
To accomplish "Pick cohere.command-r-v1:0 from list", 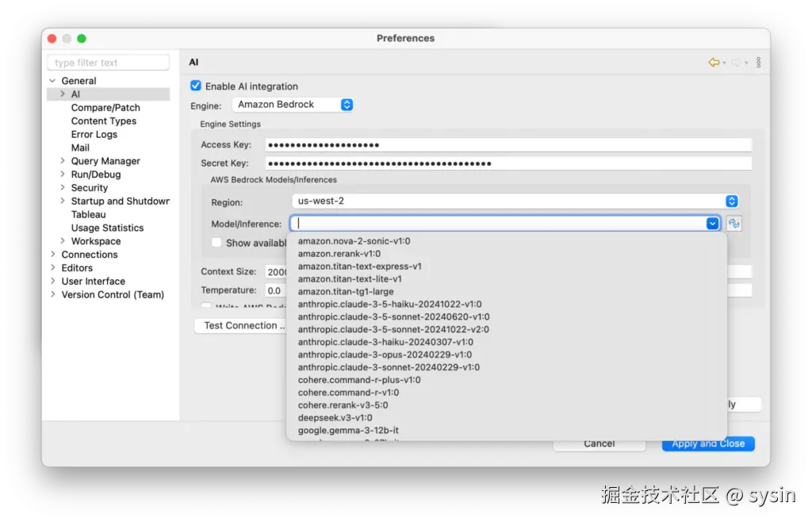I will pos(348,393).
